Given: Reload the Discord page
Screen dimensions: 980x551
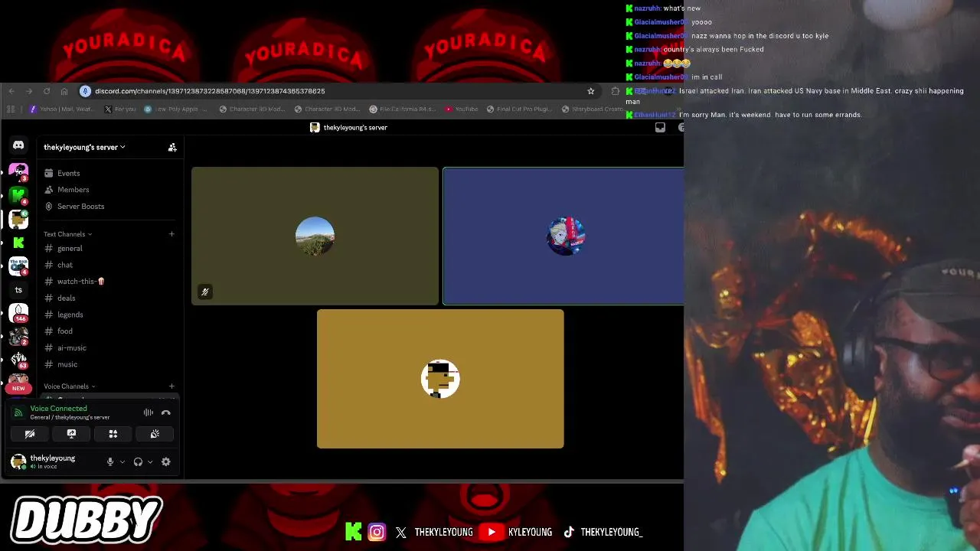Looking at the screenshot, I should tap(47, 91).
